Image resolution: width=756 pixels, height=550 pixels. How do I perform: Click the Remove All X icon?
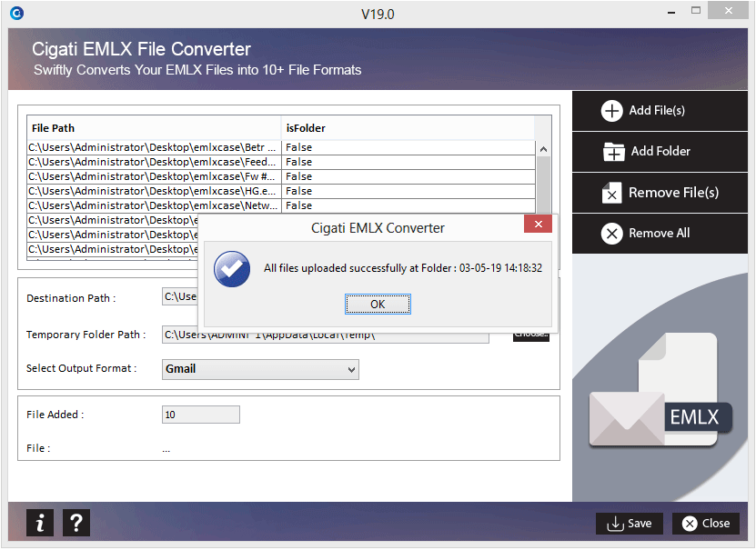tap(611, 234)
